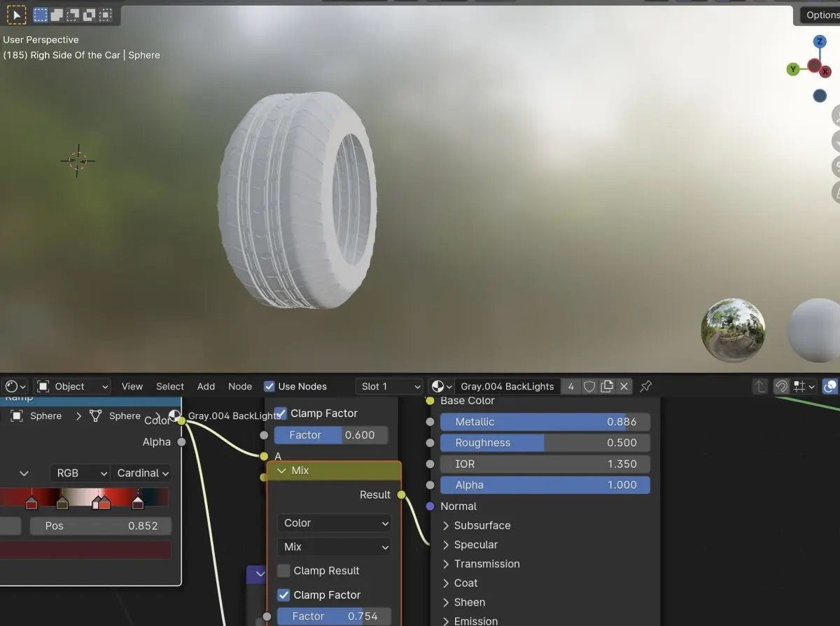
Task: Click the HDRI preview sphere
Action: [734, 330]
